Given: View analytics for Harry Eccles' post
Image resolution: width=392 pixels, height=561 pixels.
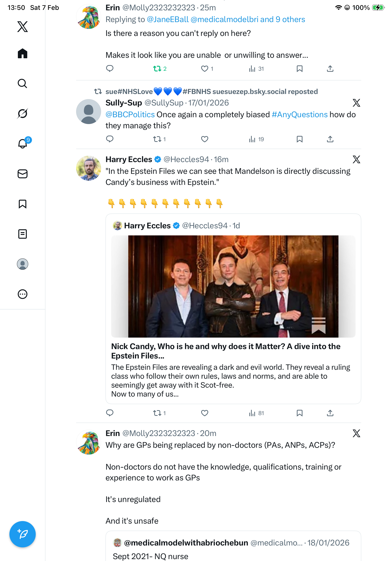Looking at the screenshot, I should pos(256,413).
